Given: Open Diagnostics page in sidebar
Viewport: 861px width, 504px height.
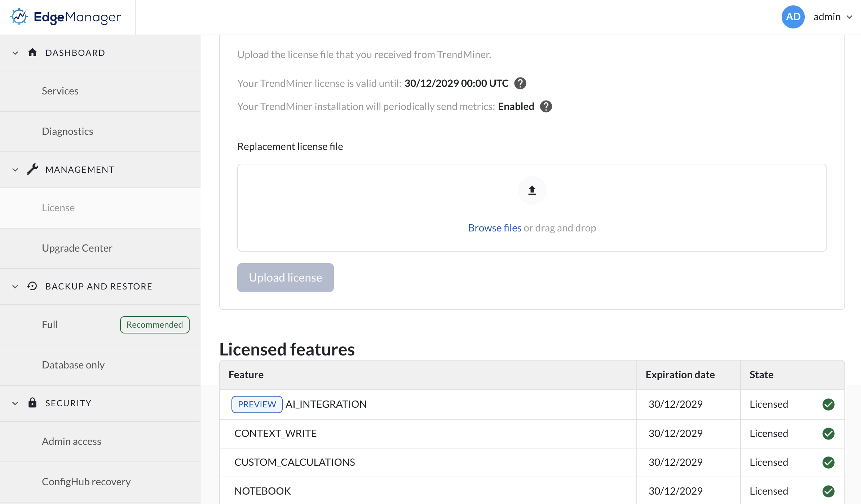Looking at the screenshot, I should [x=100, y=132].
